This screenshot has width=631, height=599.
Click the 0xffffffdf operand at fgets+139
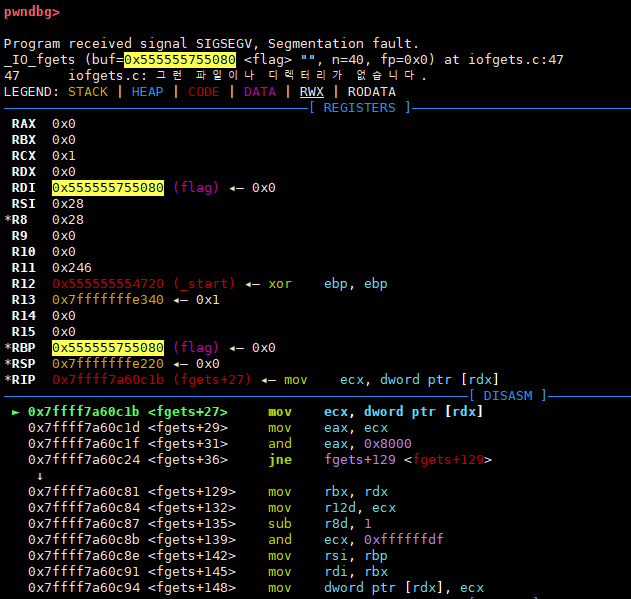point(404,539)
